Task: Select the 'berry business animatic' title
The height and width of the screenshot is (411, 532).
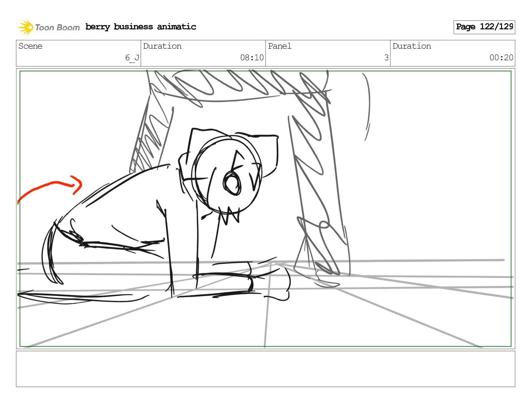Action: 141,27
